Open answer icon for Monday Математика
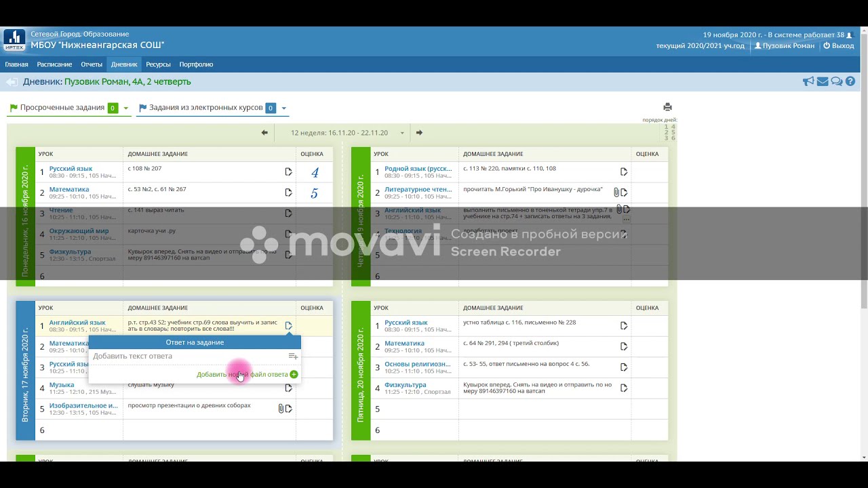This screenshot has width=868, height=488. click(288, 193)
